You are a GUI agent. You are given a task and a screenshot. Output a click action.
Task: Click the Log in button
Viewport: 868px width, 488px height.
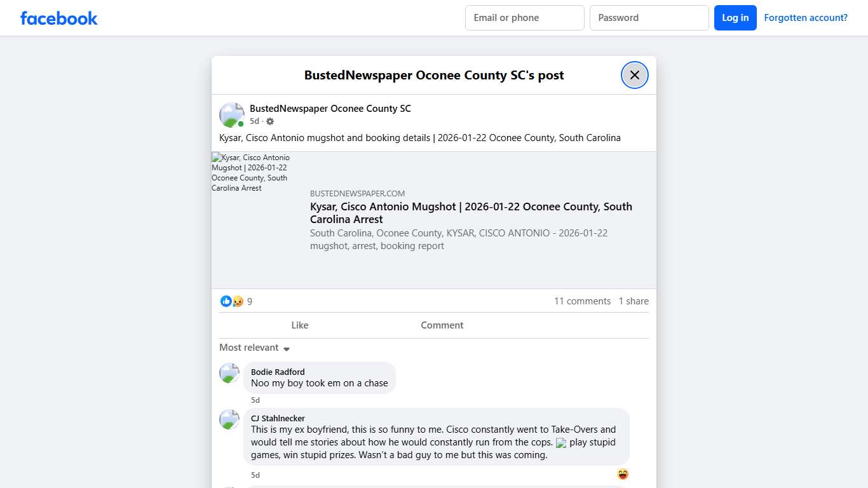tap(735, 18)
